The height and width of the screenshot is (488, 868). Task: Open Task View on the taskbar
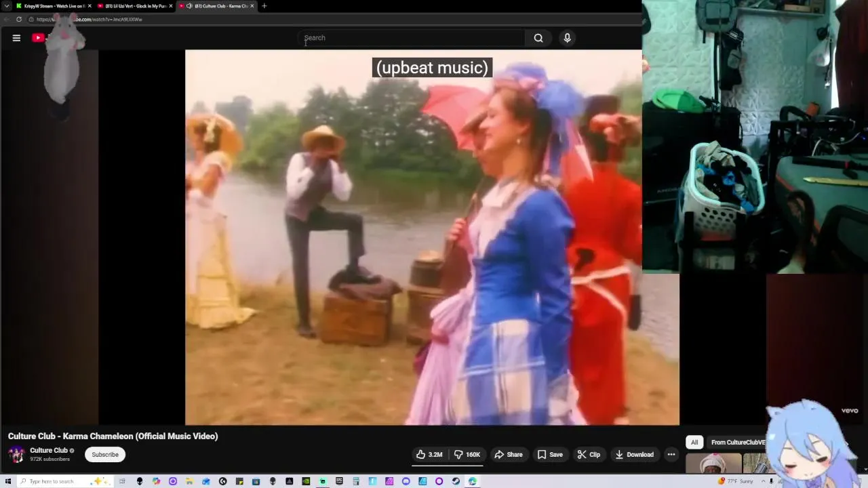click(x=122, y=481)
